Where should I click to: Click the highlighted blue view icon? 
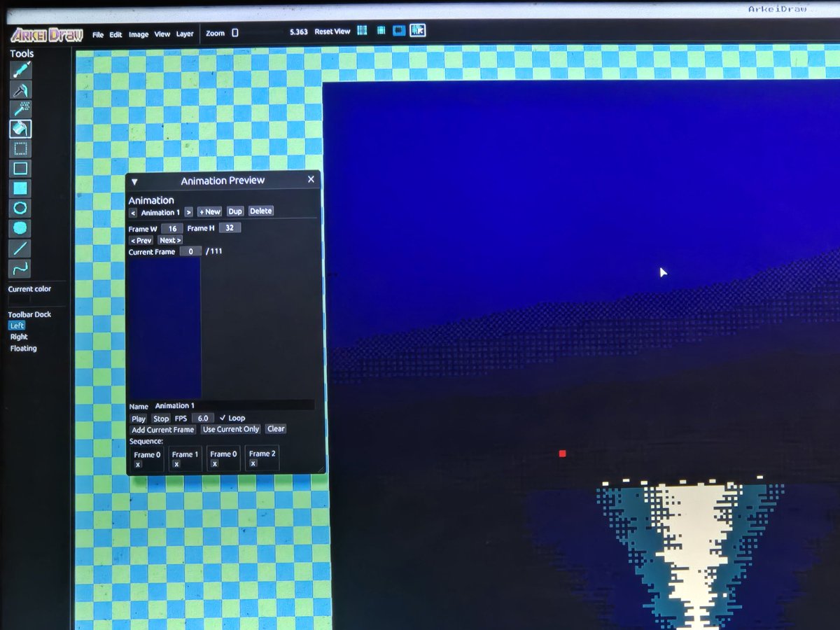click(x=400, y=31)
